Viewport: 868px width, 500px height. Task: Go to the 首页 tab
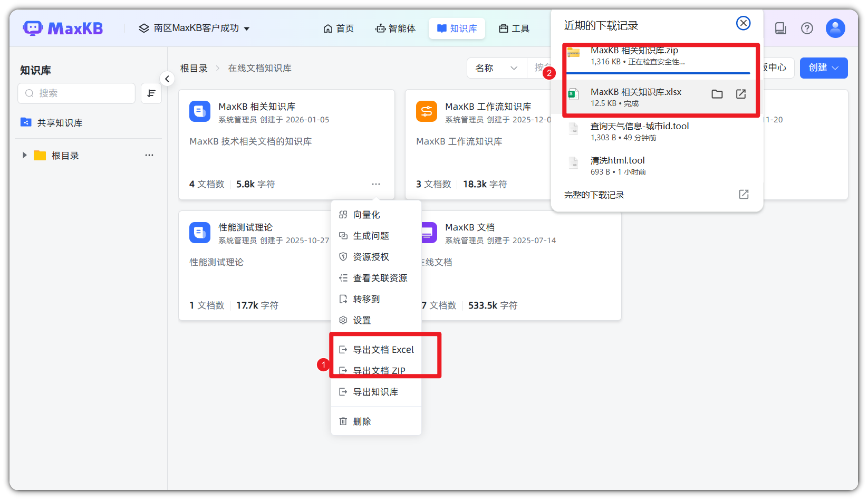(339, 28)
